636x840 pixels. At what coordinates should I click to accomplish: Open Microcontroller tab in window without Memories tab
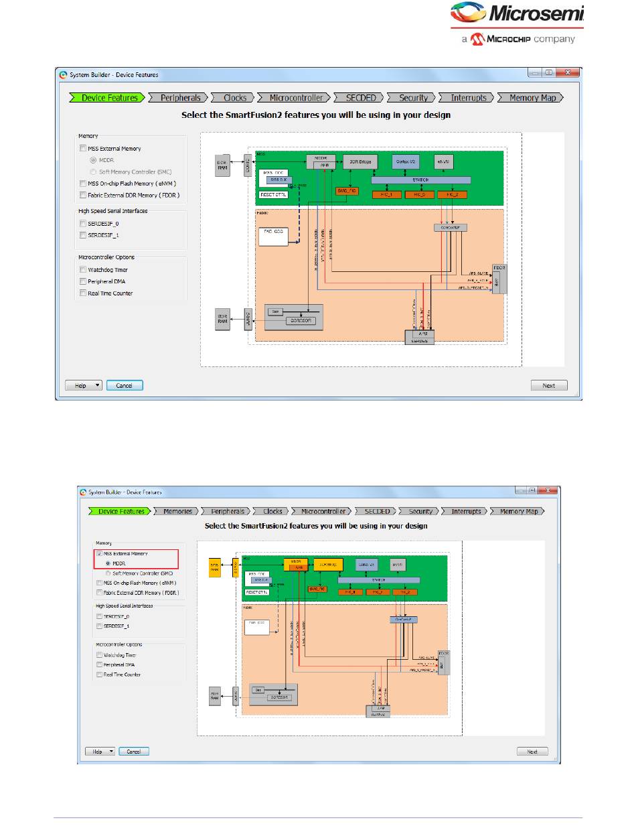(295, 98)
